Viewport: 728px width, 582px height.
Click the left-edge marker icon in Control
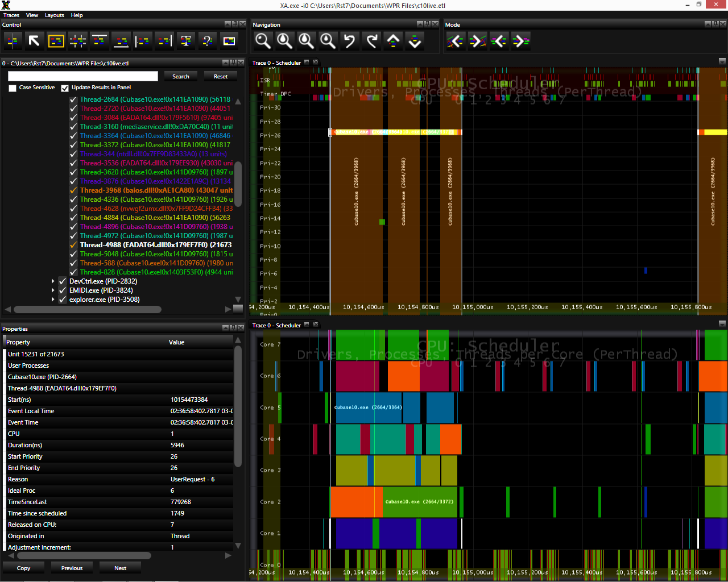point(142,41)
